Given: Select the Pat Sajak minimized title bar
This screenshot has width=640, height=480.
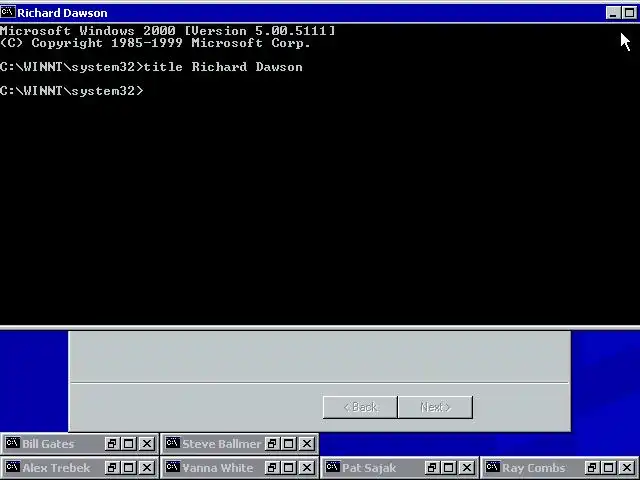Looking at the screenshot, I should [400, 467].
